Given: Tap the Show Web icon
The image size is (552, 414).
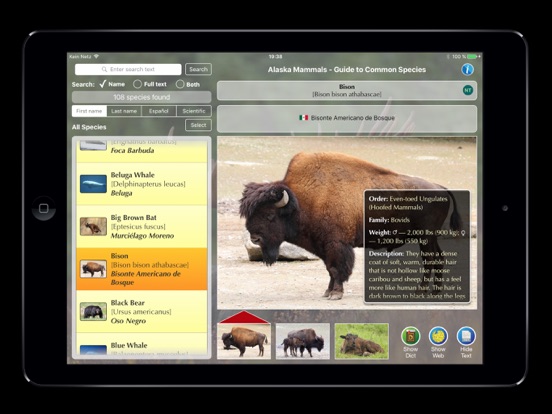Looking at the screenshot, I should [x=438, y=336].
